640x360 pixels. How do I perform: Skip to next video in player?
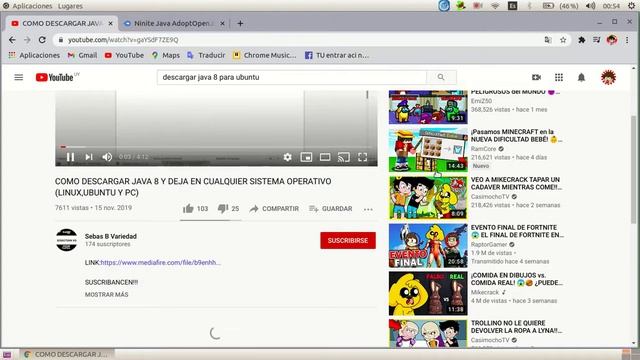(89, 157)
